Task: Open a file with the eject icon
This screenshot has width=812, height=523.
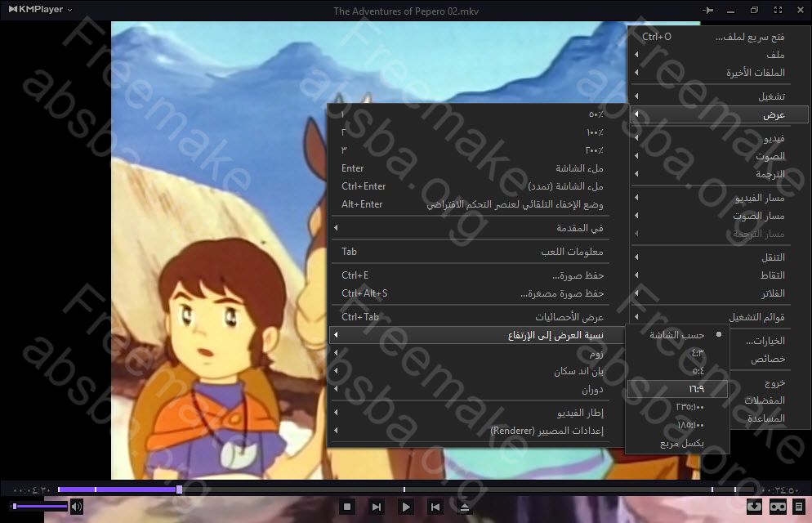Action: [465, 507]
